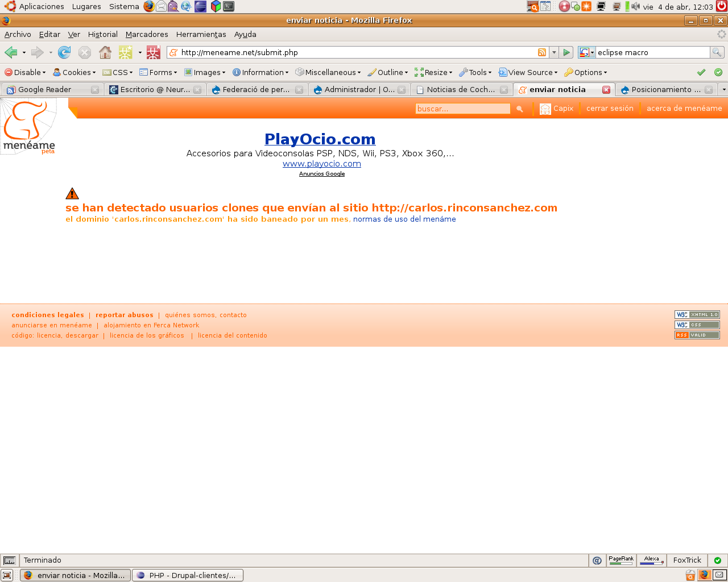Click the search magnifier in search box
728x582 pixels.
pyautogui.click(x=717, y=52)
